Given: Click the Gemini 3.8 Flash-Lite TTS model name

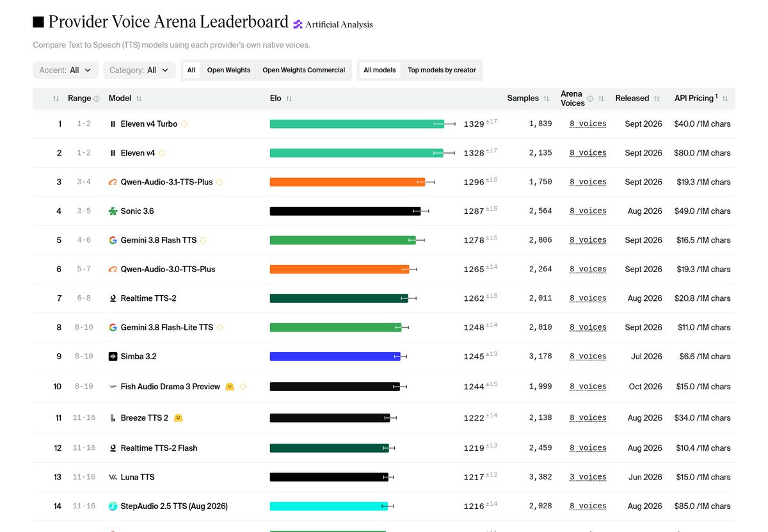Looking at the screenshot, I should pyautogui.click(x=167, y=328).
